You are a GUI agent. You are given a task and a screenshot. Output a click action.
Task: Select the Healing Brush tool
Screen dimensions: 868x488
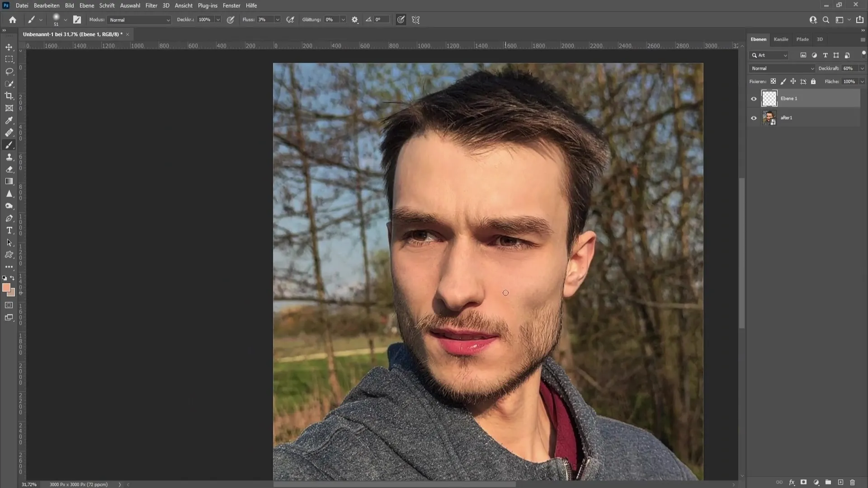click(x=8, y=133)
